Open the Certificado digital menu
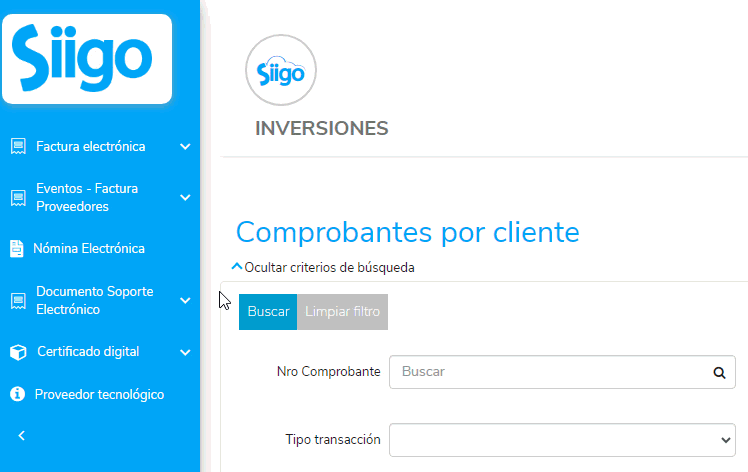Image resolution: width=748 pixels, height=472 pixels. pyautogui.click(x=88, y=352)
